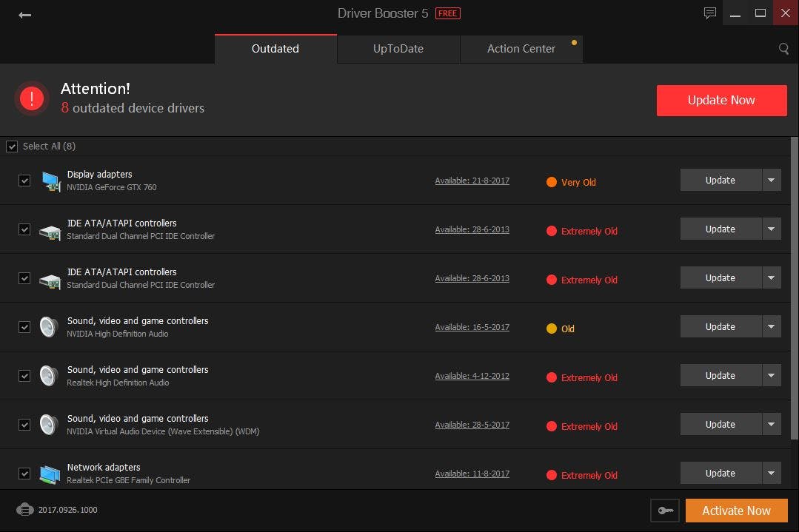Uncheck NVIDIA High Definition Audio checkbox

point(24,327)
